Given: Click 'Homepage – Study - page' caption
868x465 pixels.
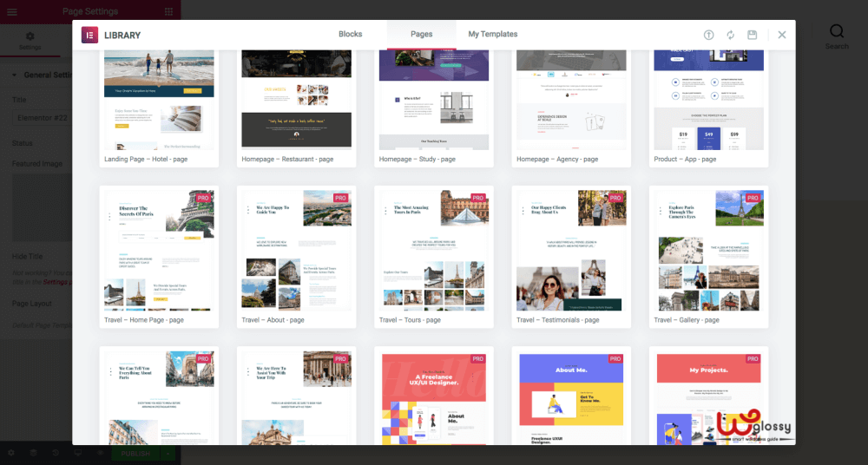Looking at the screenshot, I should [x=418, y=159].
